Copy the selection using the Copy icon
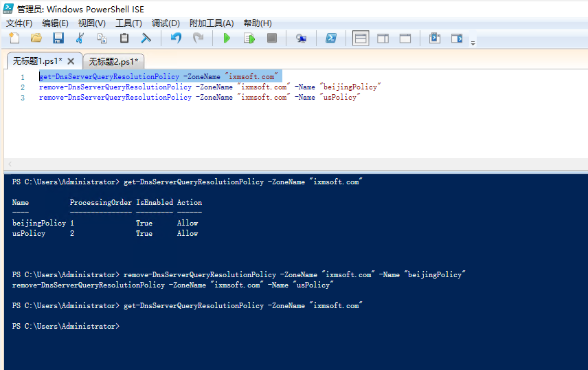This screenshot has height=370, width=588. (x=102, y=39)
